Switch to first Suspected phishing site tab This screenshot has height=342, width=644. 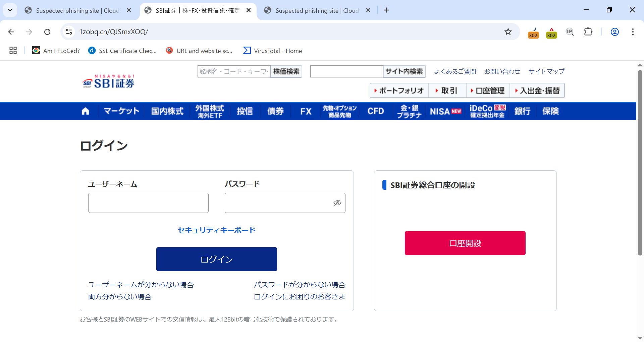(77, 10)
